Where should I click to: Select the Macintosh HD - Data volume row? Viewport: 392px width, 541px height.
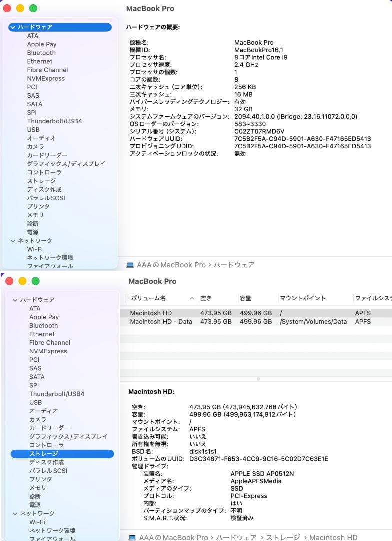pyautogui.click(x=256, y=322)
